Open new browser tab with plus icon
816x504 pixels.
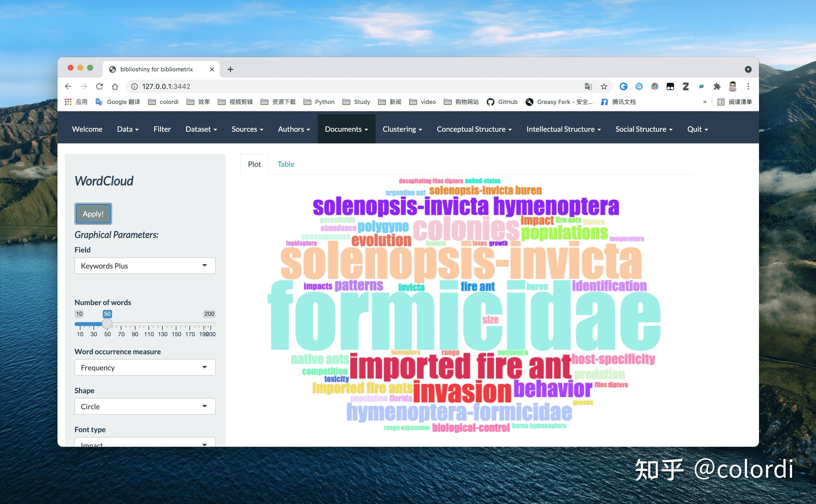click(230, 69)
